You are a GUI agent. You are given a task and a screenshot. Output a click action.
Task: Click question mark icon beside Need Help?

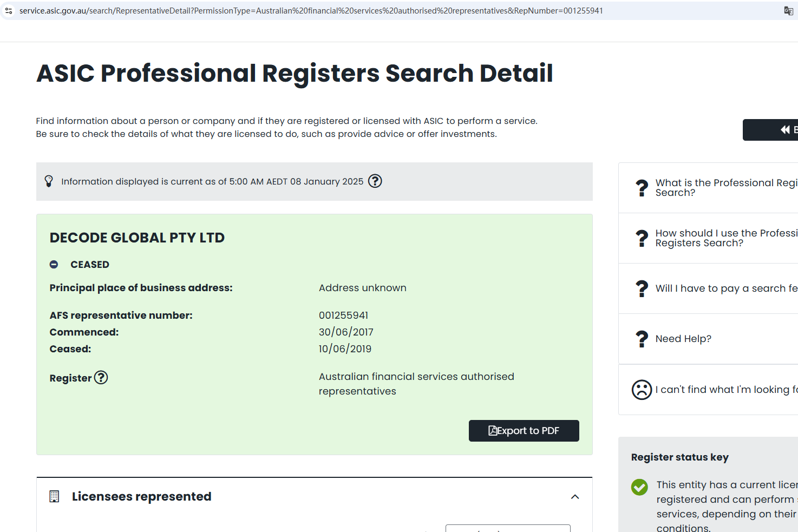pos(642,339)
